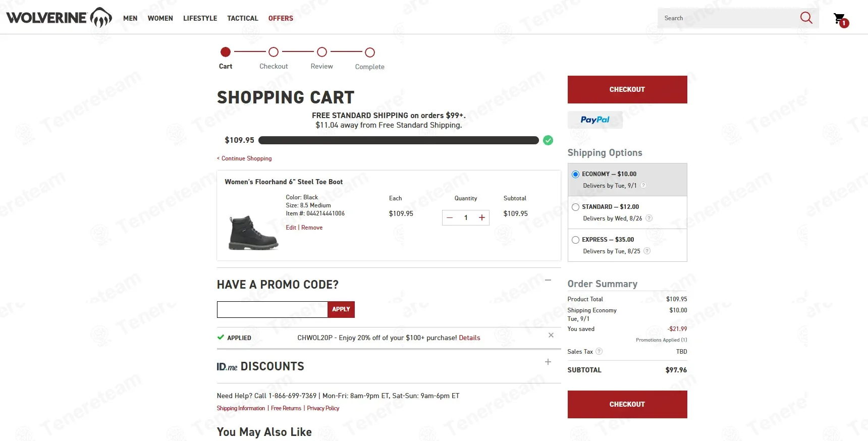This screenshot has width=868, height=441.
Task: Open the Offers menu
Action: pos(281,18)
